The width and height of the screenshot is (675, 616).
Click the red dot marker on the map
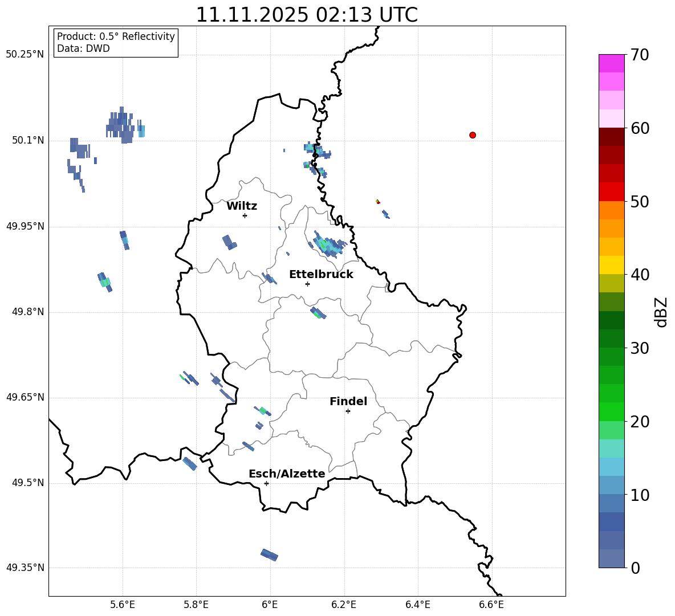point(473,135)
